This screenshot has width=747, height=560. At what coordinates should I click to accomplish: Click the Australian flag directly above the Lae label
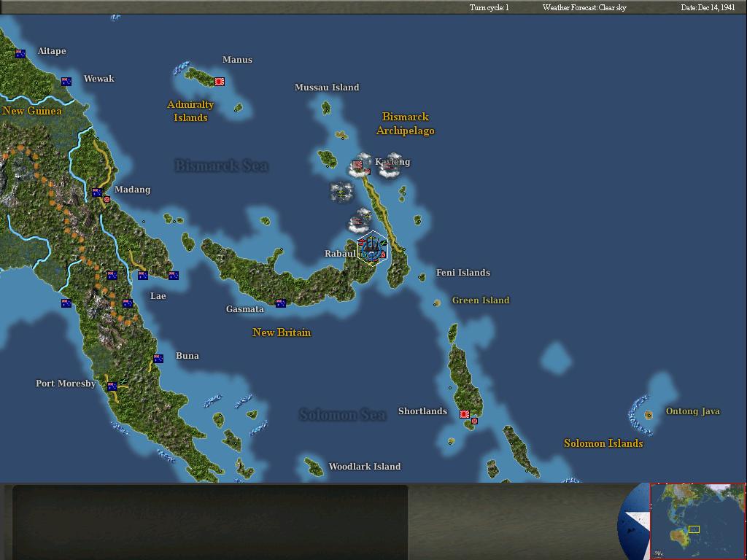tap(143, 275)
